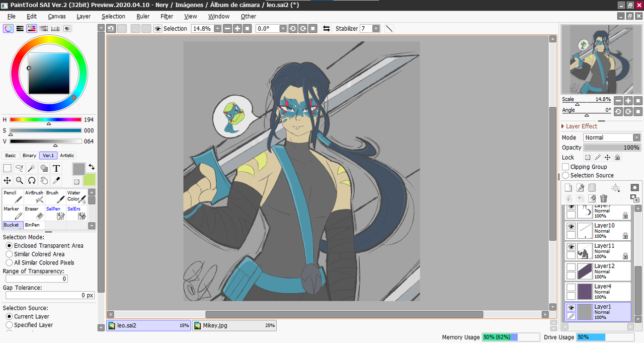The width and height of the screenshot is (644, 343).
Task: Choose the Water Color brush
Action: click(76, 197)
